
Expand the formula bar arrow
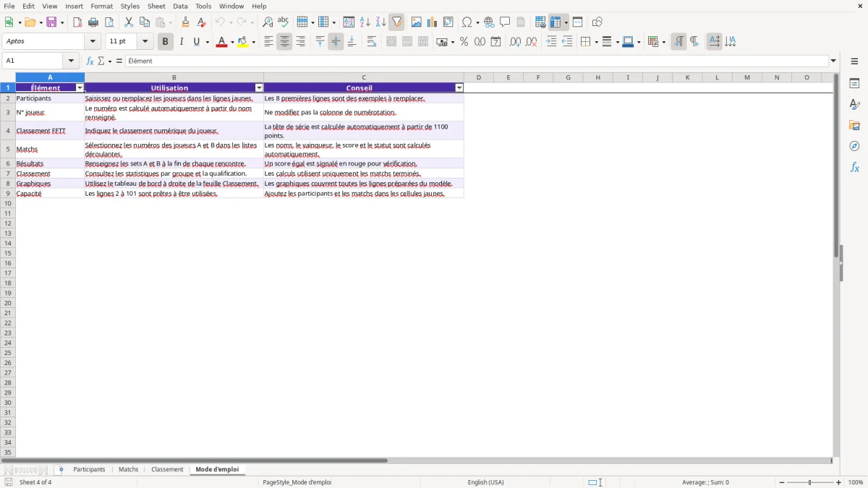click(x=833, y=61)
